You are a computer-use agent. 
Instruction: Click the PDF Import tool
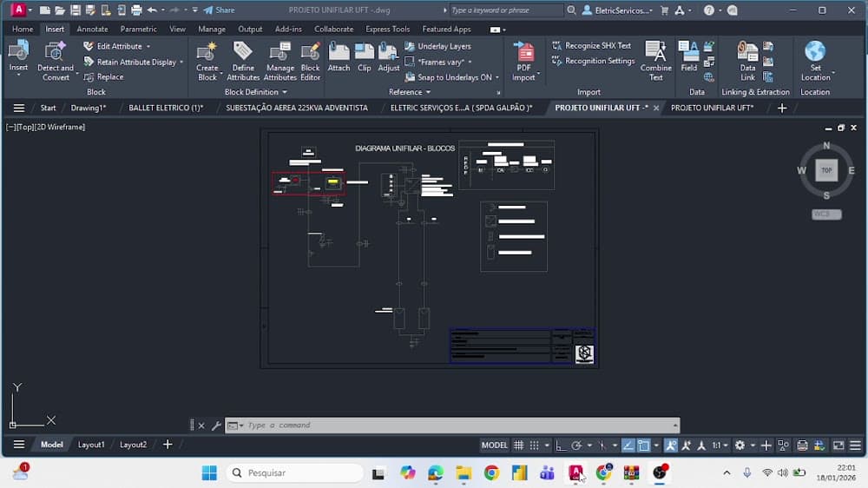tap(523, 61)
